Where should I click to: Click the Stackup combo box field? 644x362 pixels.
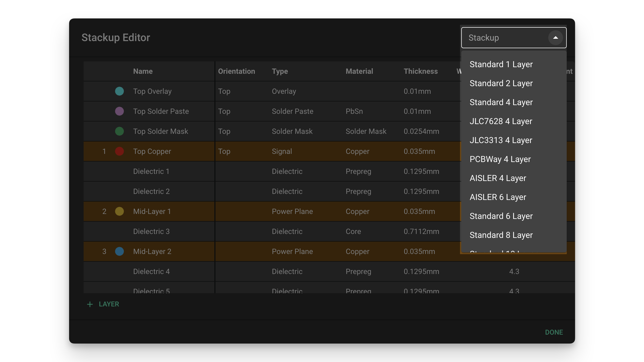click(x=514, y=38)
